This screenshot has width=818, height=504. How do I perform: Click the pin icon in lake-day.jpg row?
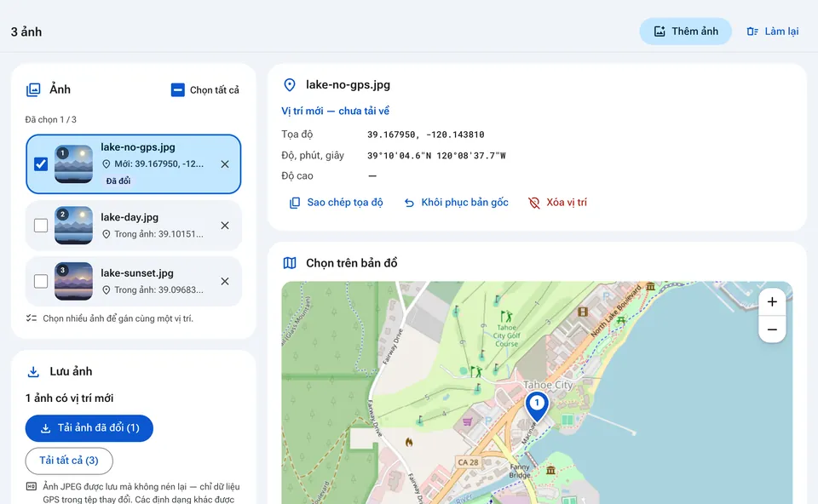106,234
